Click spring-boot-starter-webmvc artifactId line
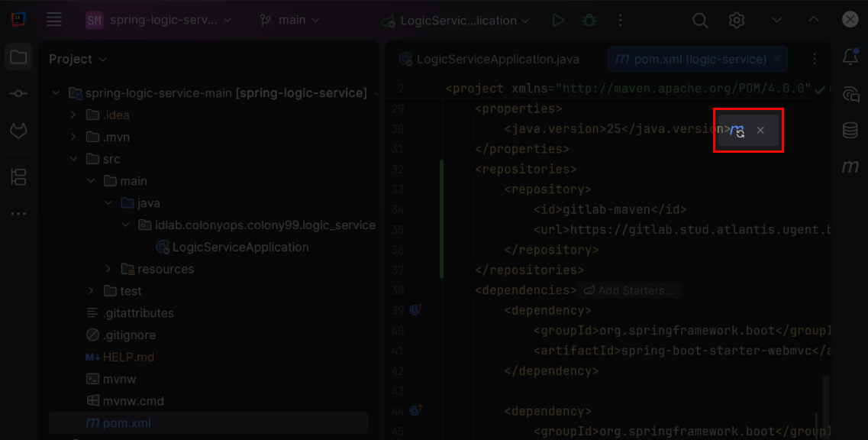 [682, 351]
